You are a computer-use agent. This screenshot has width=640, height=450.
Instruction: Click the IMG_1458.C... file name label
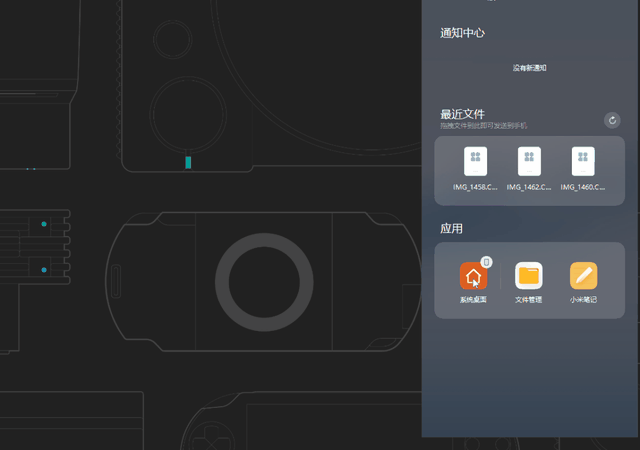(x=475, y=187)
